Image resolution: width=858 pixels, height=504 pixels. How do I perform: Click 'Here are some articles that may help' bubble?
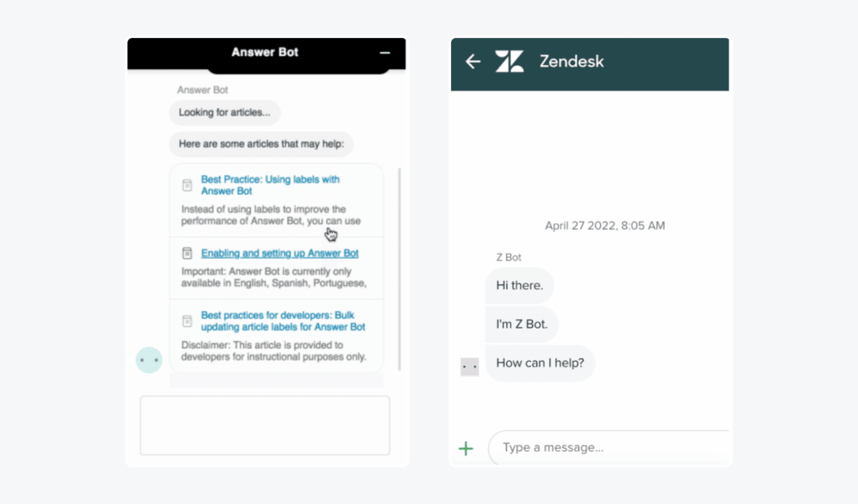point(261,144)
